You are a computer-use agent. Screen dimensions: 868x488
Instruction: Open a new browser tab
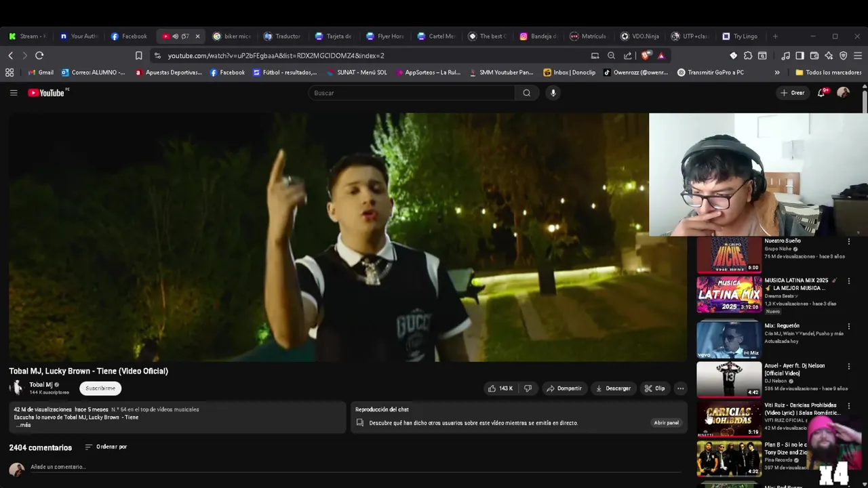click(775, 37)
